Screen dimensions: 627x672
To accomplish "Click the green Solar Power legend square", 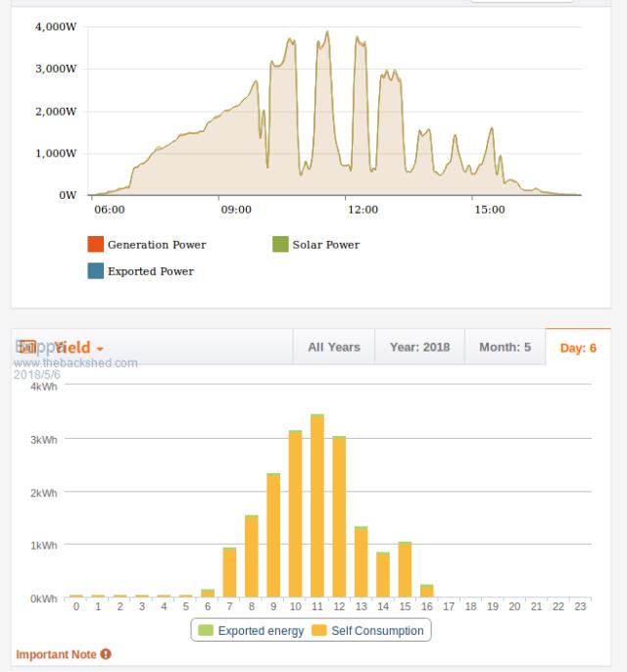I will click(280, 244).
